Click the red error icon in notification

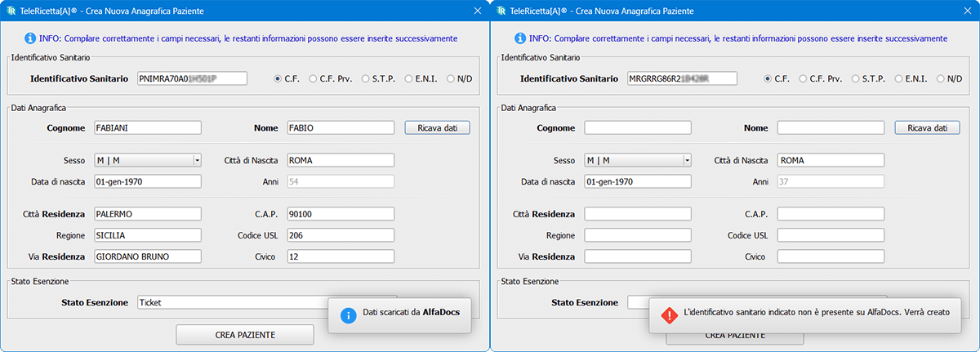668,315
